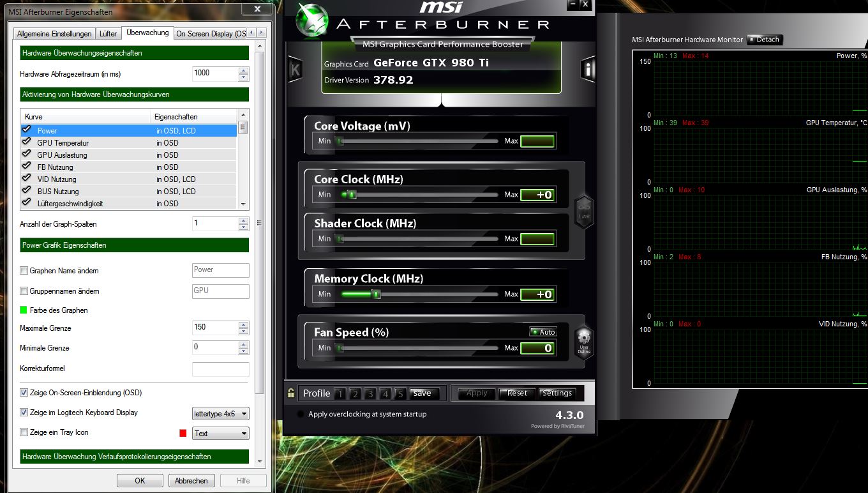Raise Maximale Grenze using the up arrow
This screenshot has height=493, width=868.
click(243, 324)
